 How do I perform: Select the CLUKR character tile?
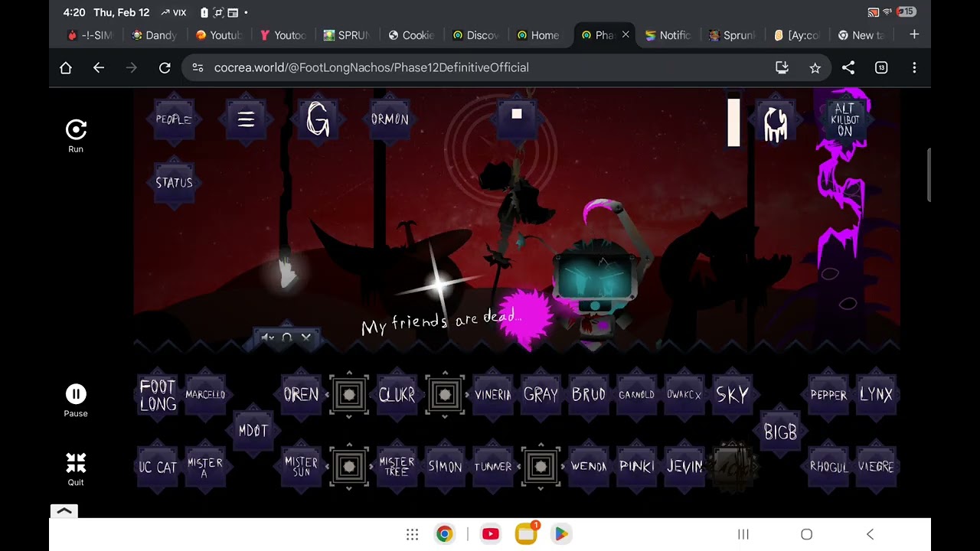coord(397,395)
